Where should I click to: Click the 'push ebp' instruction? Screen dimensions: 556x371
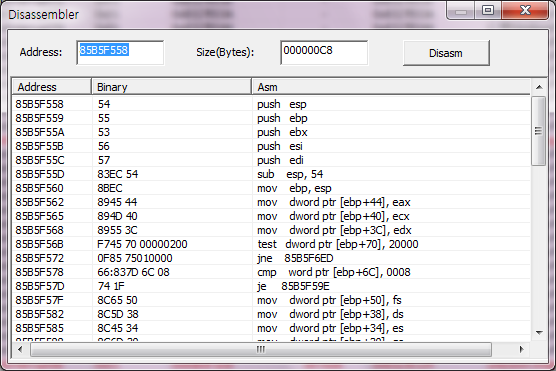click(282, 118)
